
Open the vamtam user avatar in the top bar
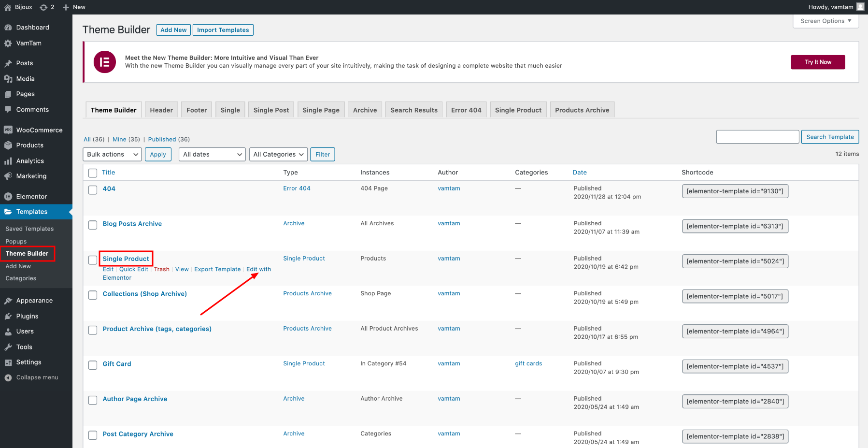[x=860, y=7]
